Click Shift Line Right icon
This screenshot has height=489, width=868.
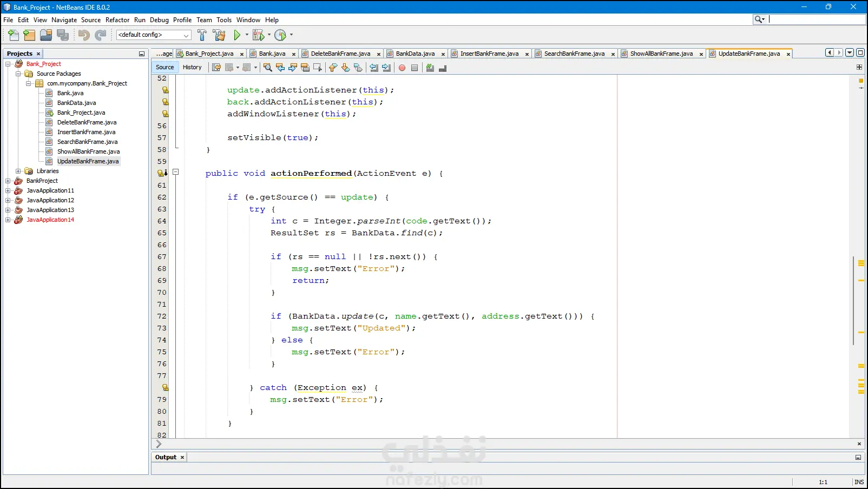(x=386, y=68)
